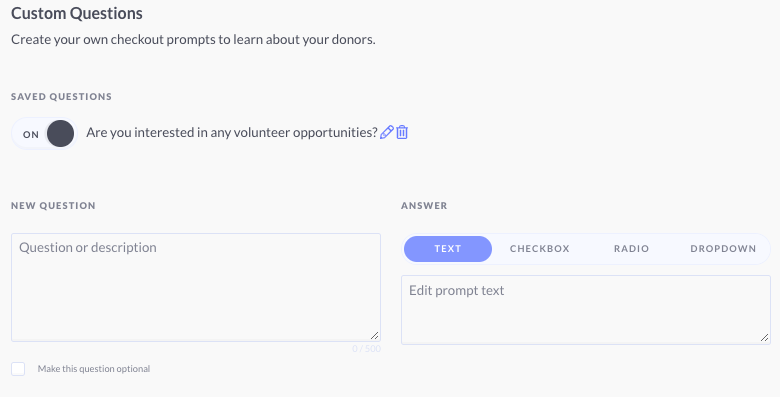This screenshot has height=397, width=780.
Task: Click the 0 / 500 character counter
Action: tap(367, 349)
